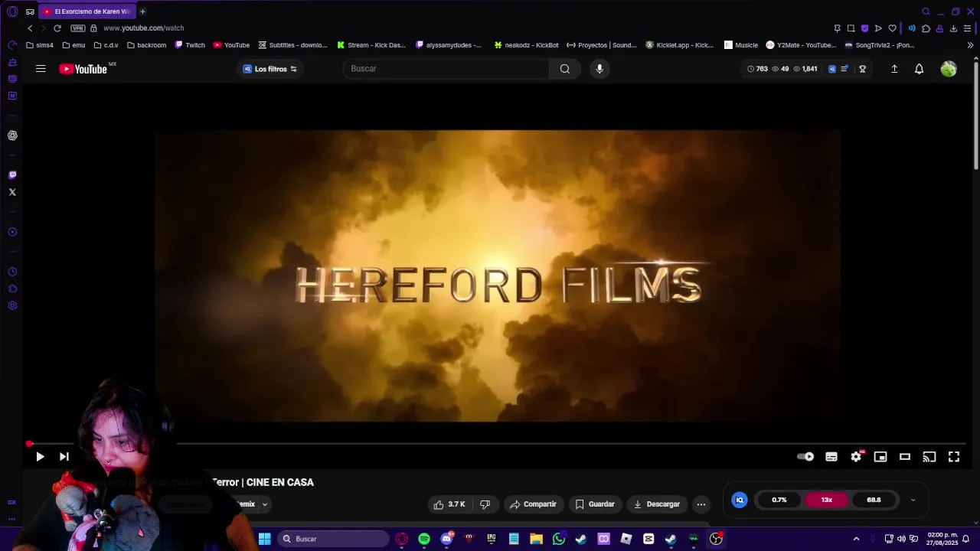Open a new browser tab
980x551 pixels.
pyautogui.click(x=142, y=11)
